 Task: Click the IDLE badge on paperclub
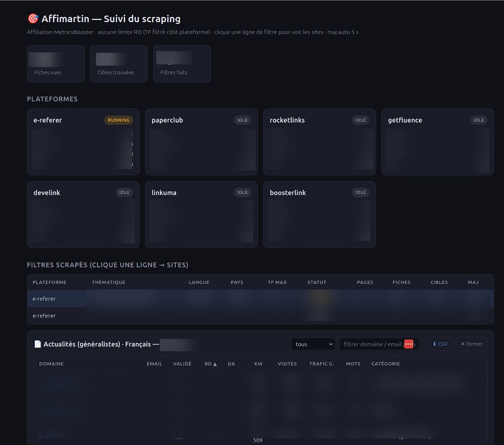(242, 120)
